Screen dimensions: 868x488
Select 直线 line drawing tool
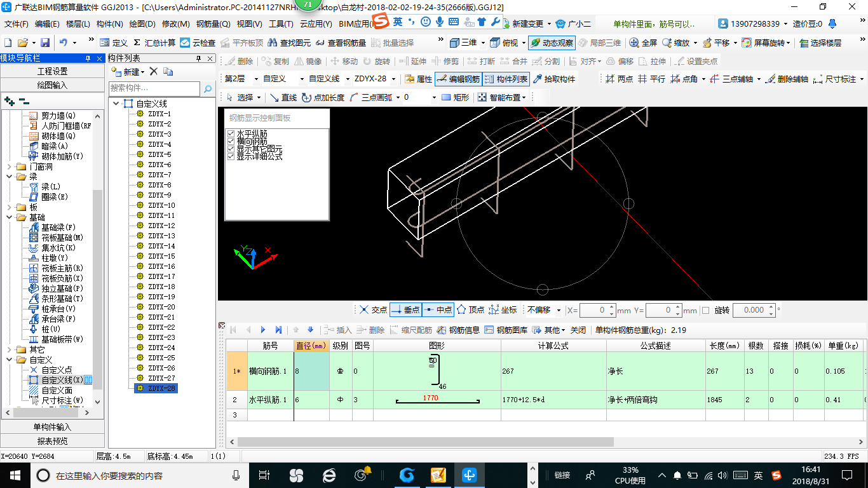pos(283,97)
